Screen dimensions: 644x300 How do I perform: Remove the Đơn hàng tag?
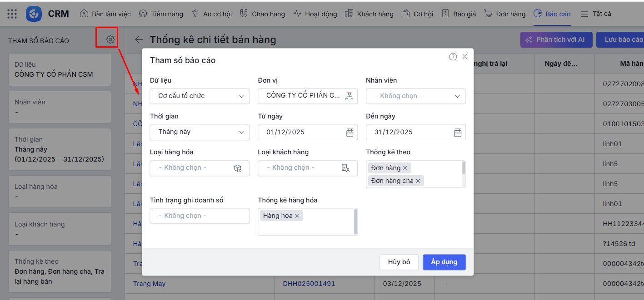[x=405, y=168]
